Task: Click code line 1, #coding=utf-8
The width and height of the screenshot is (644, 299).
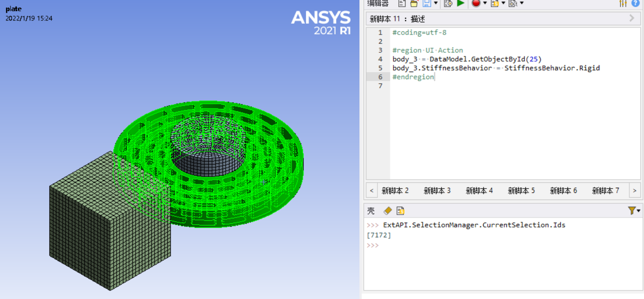Action: (x=419, y=33)
